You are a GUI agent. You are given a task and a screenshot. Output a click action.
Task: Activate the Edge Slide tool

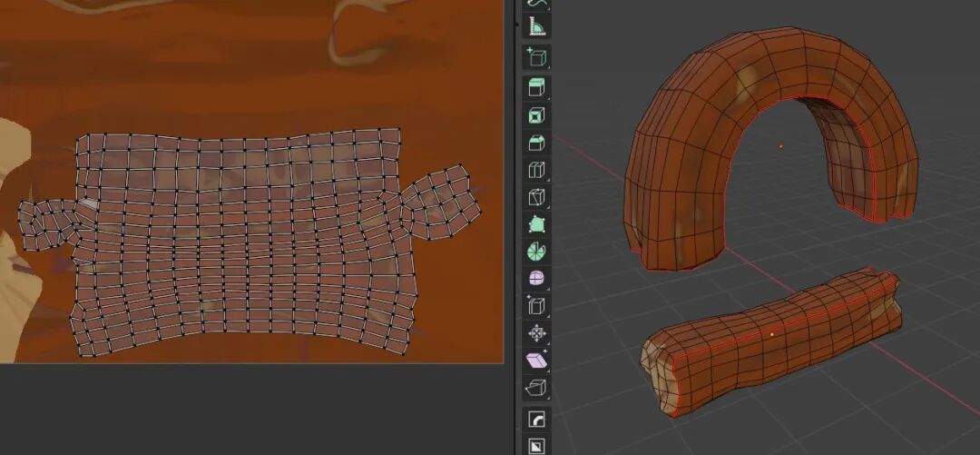point(537,306)
